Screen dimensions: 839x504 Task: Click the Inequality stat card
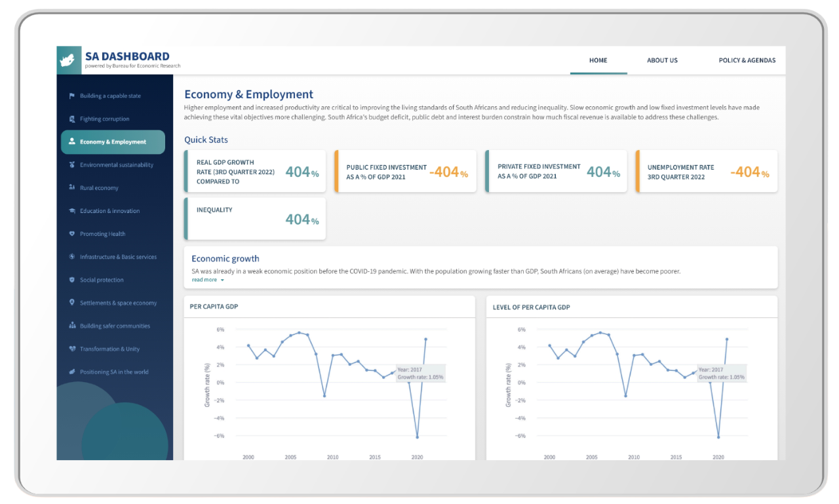point(255,219)
